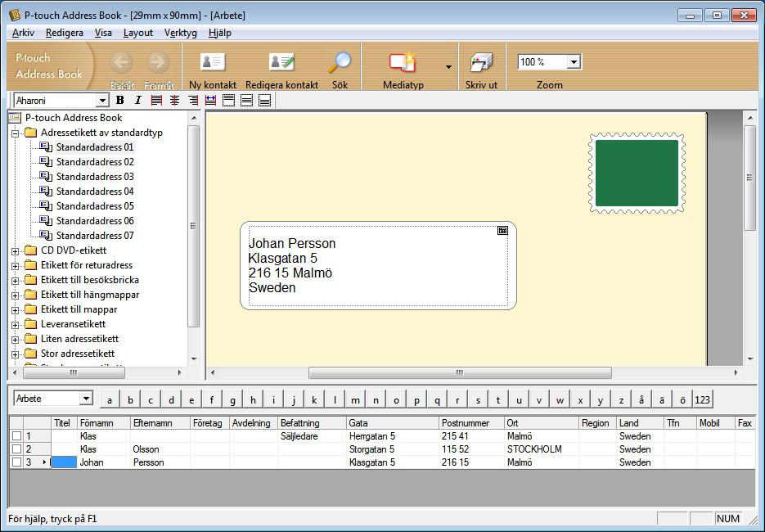Screen dimensions: 765x532
Task: Expand the CD DVD-etikett folder
Action: point(15,251)
